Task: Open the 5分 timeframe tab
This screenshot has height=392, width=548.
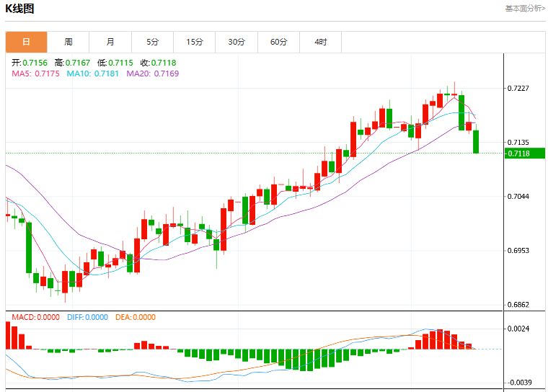Action: (152, 43)
